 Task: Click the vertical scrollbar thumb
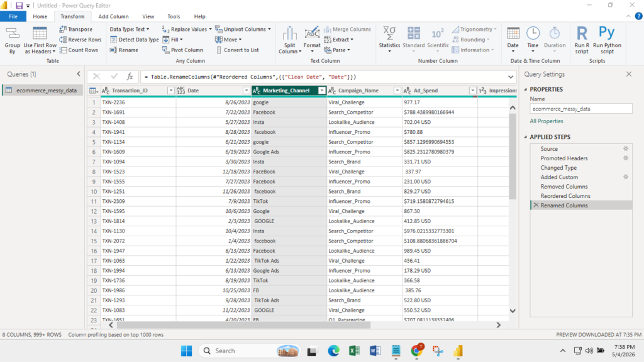pos(513,156)
